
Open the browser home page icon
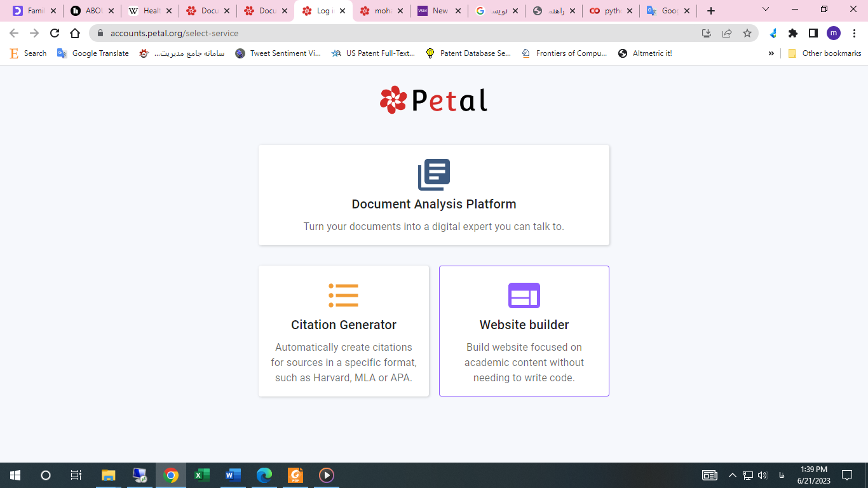click(75, 33)
